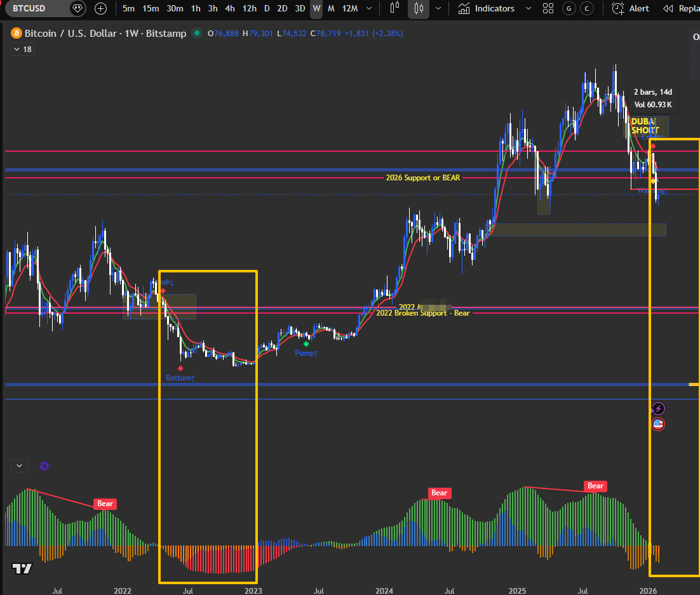Add a compare symbol with the plus icon
Image resolution: width=700 pixels, height=595 pixels.
pyautogui.click(x=101, y=8)
